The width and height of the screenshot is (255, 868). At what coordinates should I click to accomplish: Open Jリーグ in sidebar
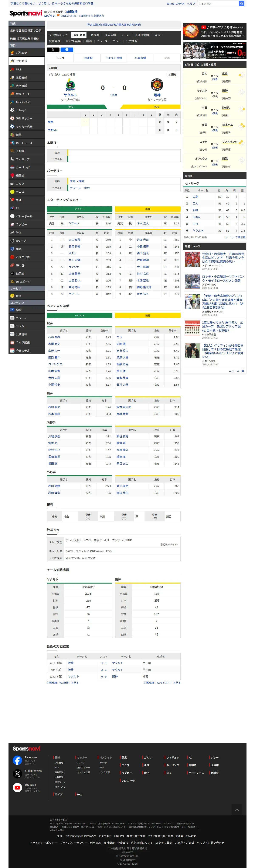point(26,110)
